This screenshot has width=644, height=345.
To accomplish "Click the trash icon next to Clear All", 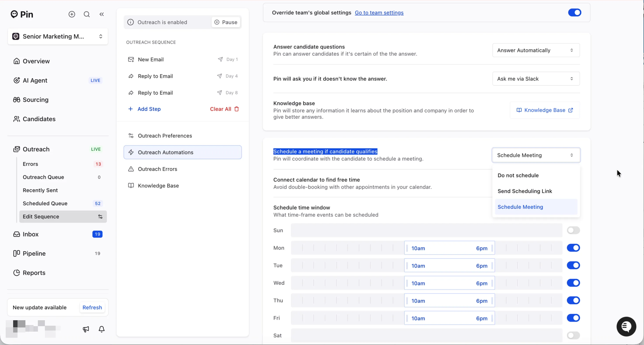I will [x=237, y=109].
